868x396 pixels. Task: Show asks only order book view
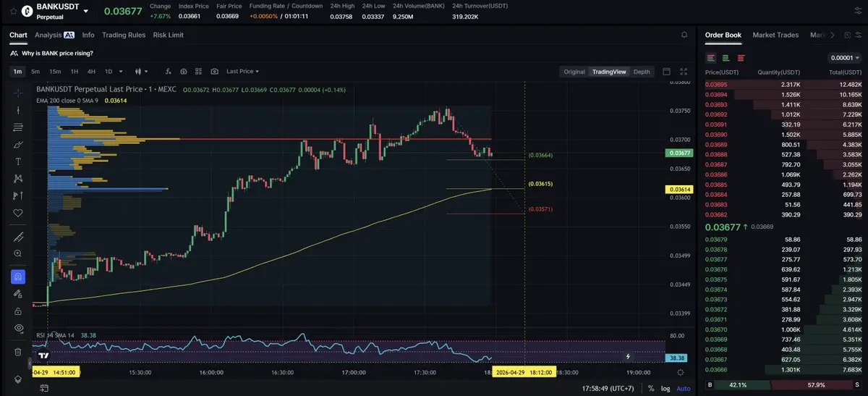[740, 58]
